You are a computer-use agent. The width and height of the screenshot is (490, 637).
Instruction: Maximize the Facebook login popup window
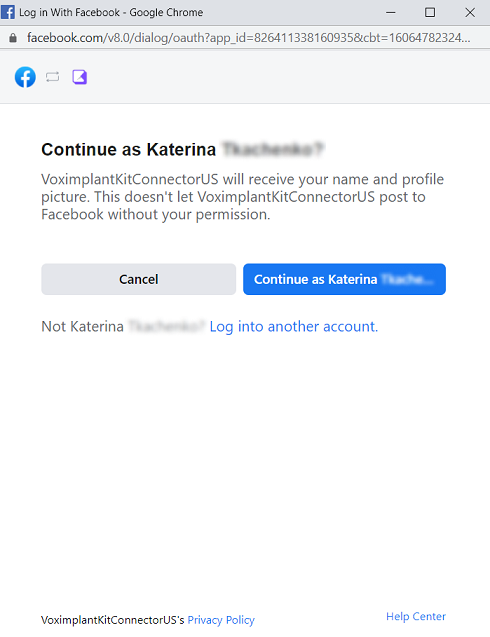point(430,13)
